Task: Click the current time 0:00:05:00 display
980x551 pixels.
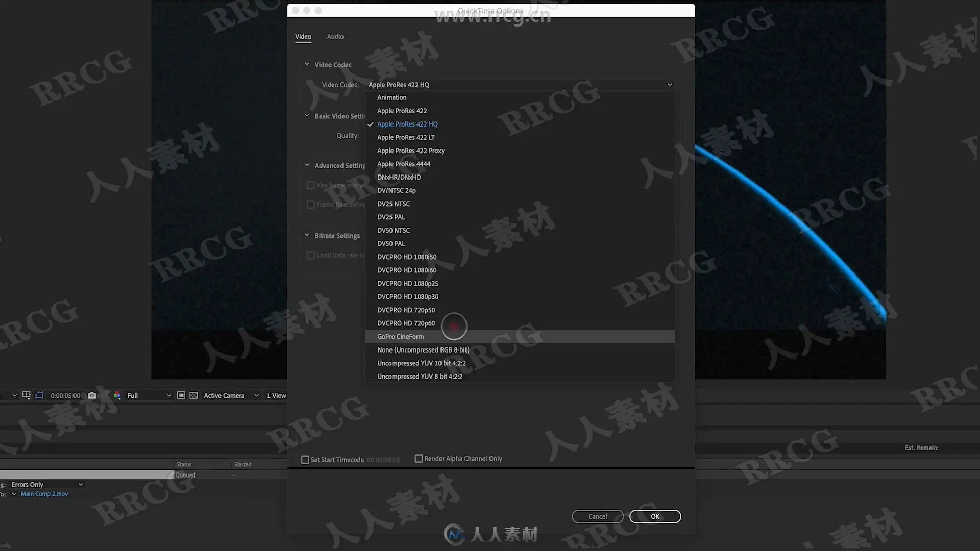Action: 65,396
